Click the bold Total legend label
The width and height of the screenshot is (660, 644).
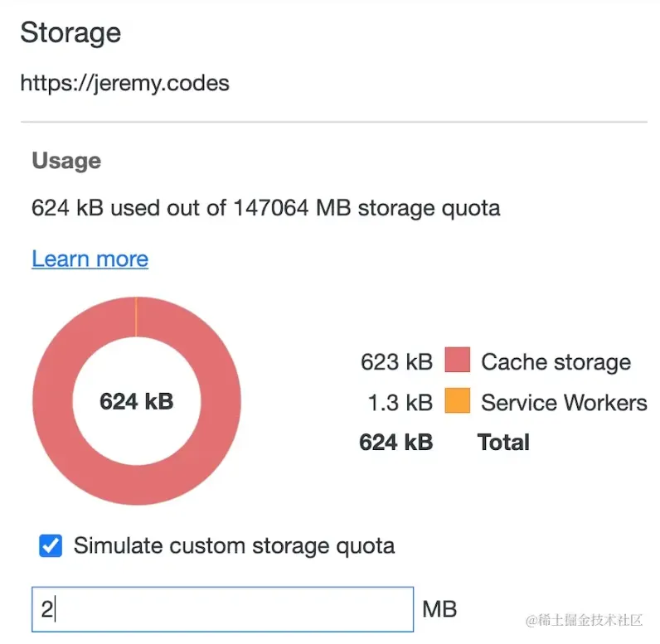point(503,443)
